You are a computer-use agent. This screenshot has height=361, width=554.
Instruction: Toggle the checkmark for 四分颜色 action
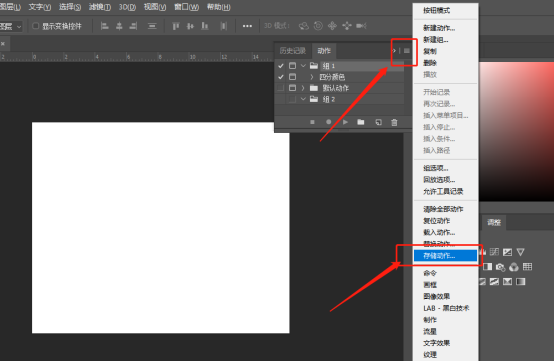pos(281,77)
